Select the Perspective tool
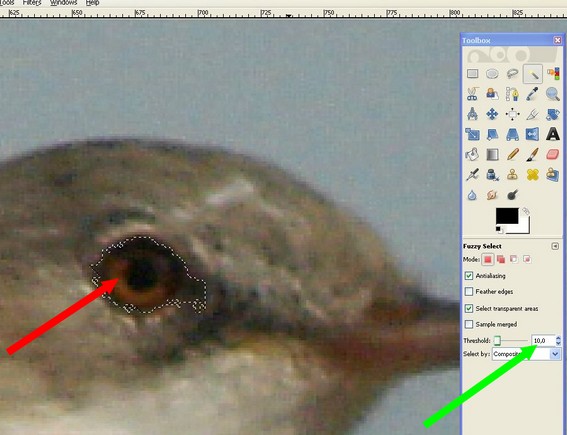Viewport: 567px width, 435px height. pos(512,135)
